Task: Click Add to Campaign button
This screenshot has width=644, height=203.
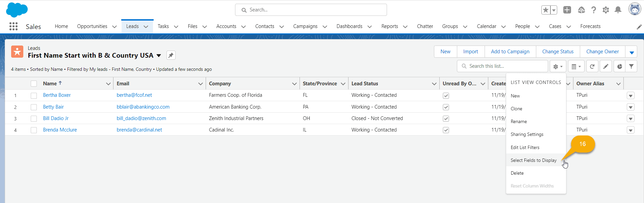Action: (510, 52)
